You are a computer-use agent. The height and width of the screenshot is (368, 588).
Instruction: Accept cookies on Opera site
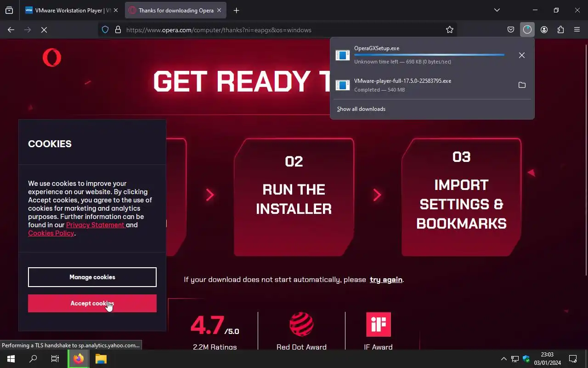click(x=92, y=304)
